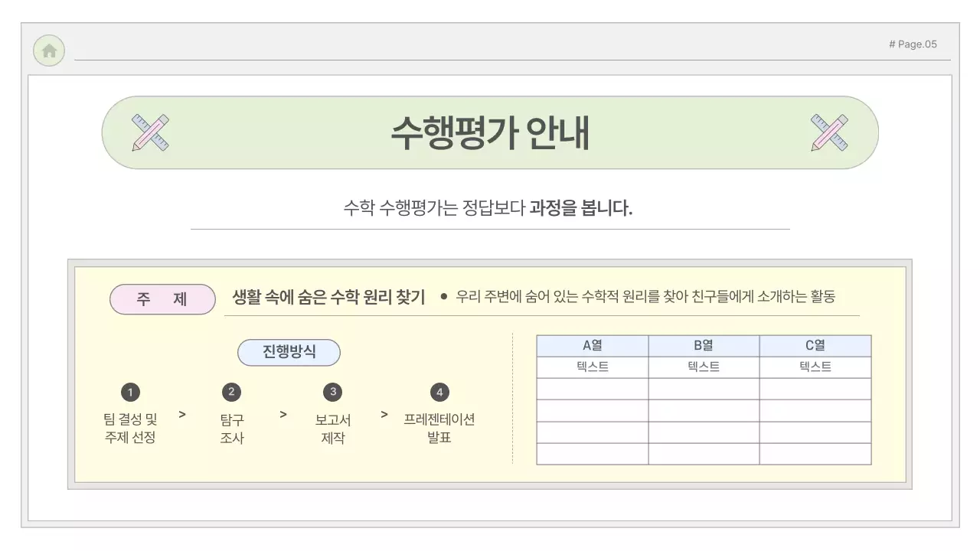Click the number 2 badge above 탐구 조사
Image resolution: width=980 pixels, height=551 pixels.
coord(231,393)
